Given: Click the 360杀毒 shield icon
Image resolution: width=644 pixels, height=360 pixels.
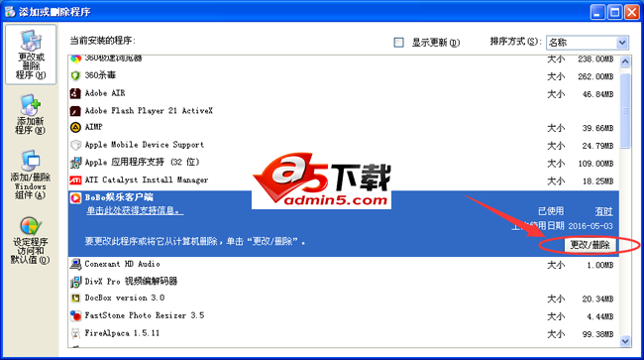Looking at the screenshot, I should click(75, 75).
